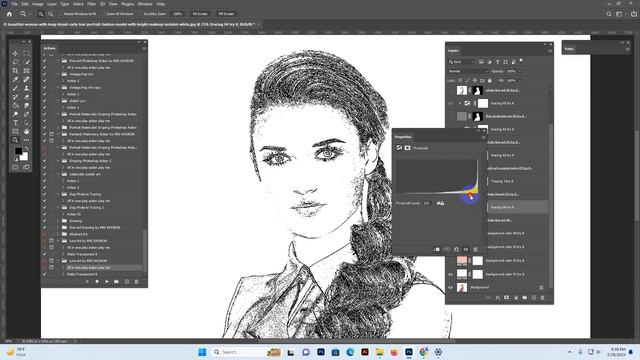This screenshot has width=640, height=360.
Task: Open the Kind filter dropdown in Layers
Action: (x=462, y=62)
